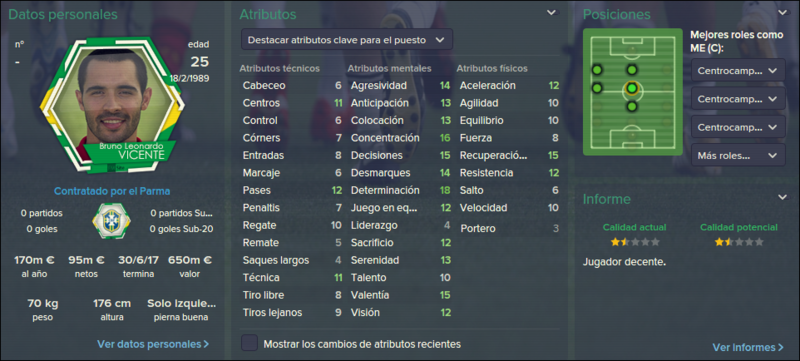Viewport: 800px width, 361px height.
Task: Select the Determinación attribute row
Action: (401, 190)
